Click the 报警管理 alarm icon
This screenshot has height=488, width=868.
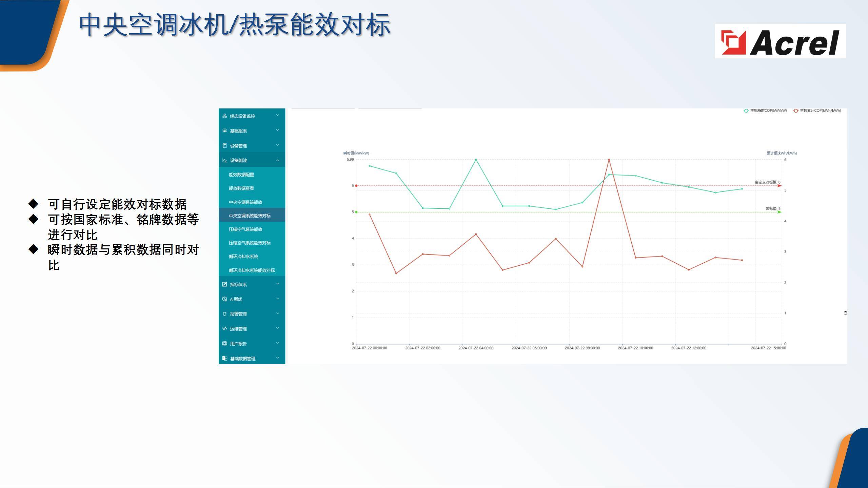(224, 314)
